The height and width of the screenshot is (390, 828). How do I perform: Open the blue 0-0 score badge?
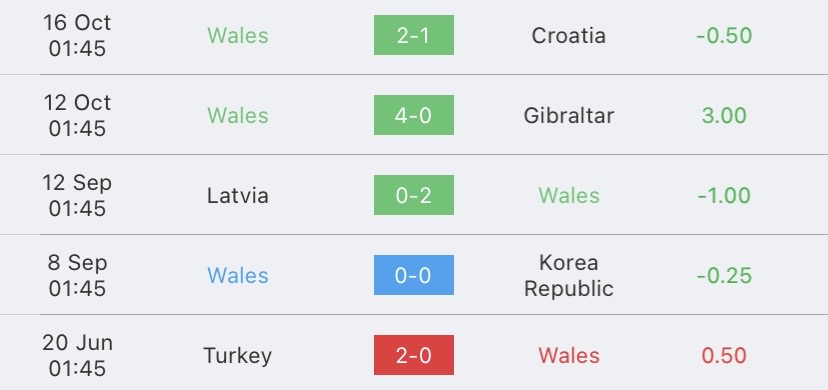pos(413,275)
